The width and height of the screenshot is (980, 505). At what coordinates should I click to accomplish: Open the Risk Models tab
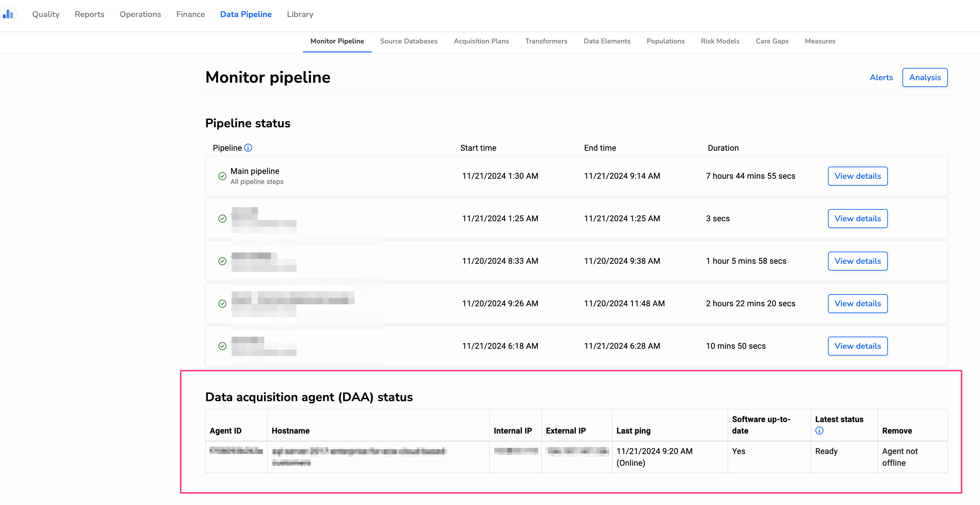720,41
